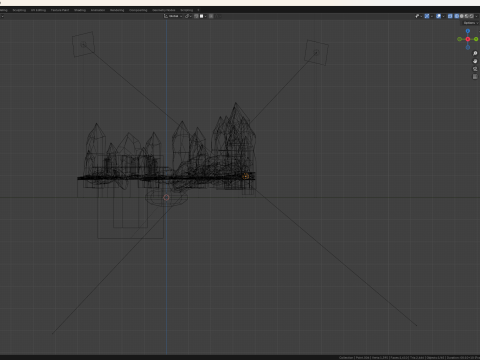
Task: Open the Texture Paint workspace tab
Action: pyautogui.click(x=60, y=10)
